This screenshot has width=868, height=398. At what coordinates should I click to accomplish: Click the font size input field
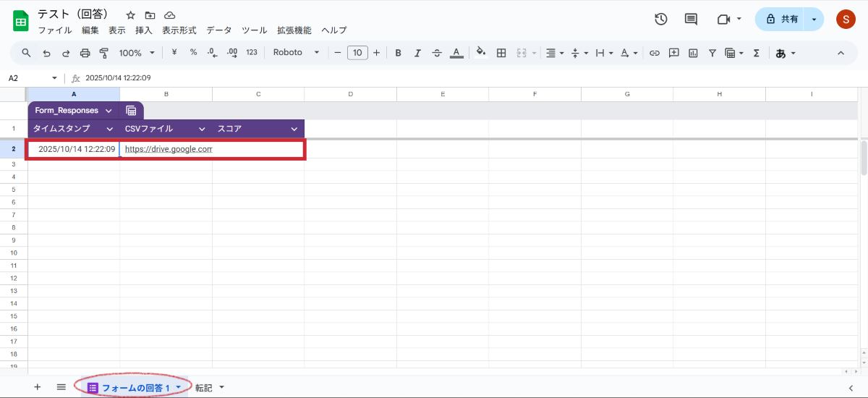(357, 53)
